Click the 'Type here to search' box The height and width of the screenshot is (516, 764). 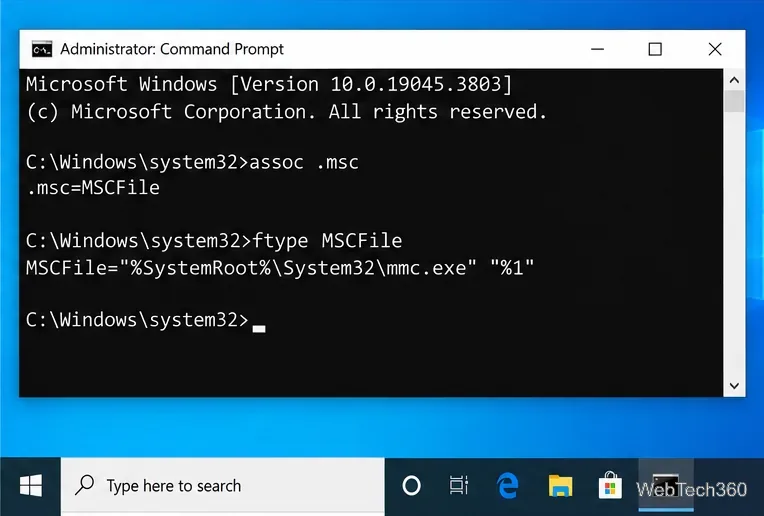tap(223, 486)
